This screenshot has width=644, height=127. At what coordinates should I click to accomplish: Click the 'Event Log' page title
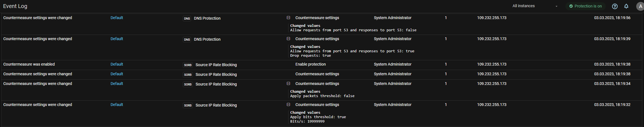[x=15, y=6]
